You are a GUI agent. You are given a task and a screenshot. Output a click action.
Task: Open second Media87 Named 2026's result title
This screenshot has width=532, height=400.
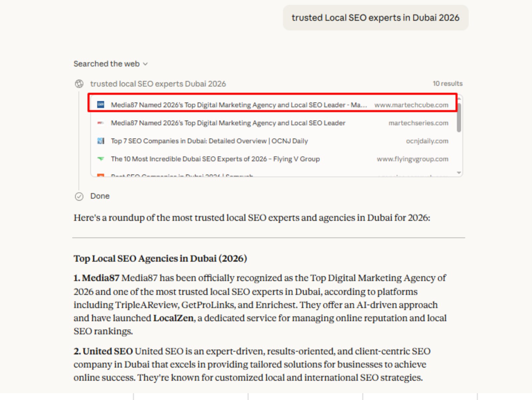click(228, 123)
